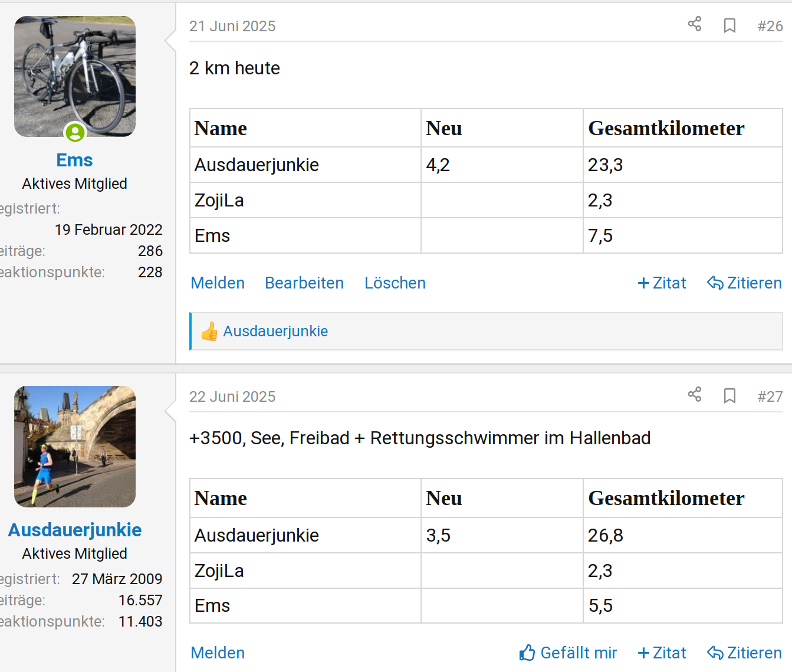Delete post #26 using Löschen

coord(395,283)
